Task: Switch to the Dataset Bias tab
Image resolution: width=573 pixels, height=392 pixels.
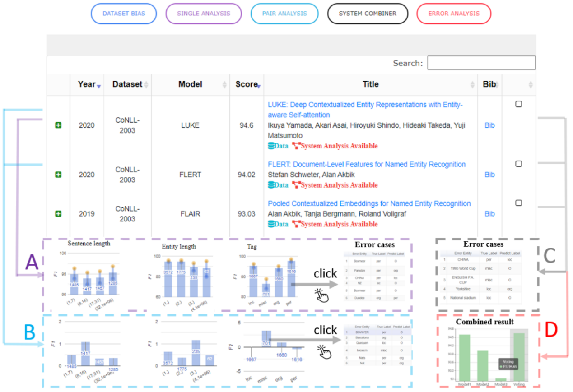Action: click(124, 14)
